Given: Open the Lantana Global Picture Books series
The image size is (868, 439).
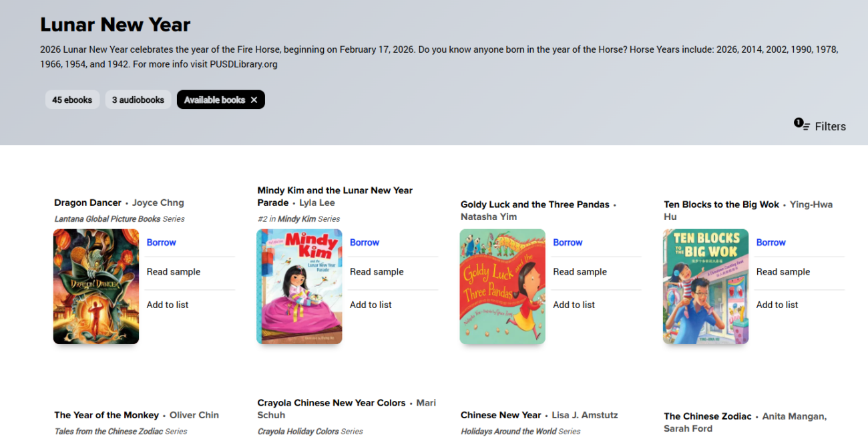Looking at the screenshot, I should click(x=107, y=219).
